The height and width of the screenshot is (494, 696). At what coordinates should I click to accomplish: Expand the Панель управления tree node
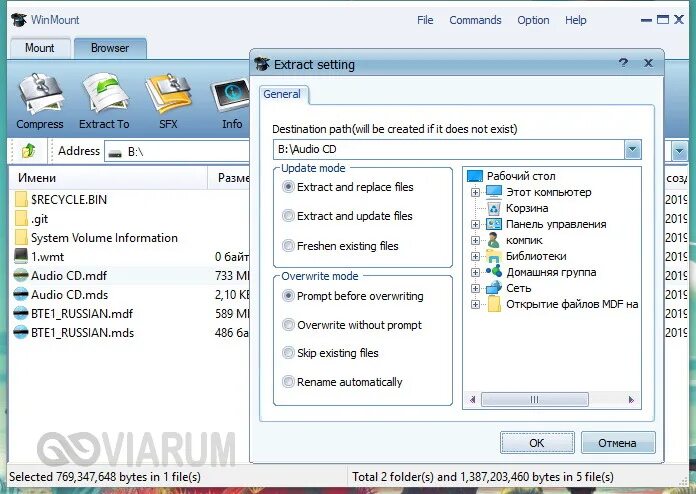(475, 224)
